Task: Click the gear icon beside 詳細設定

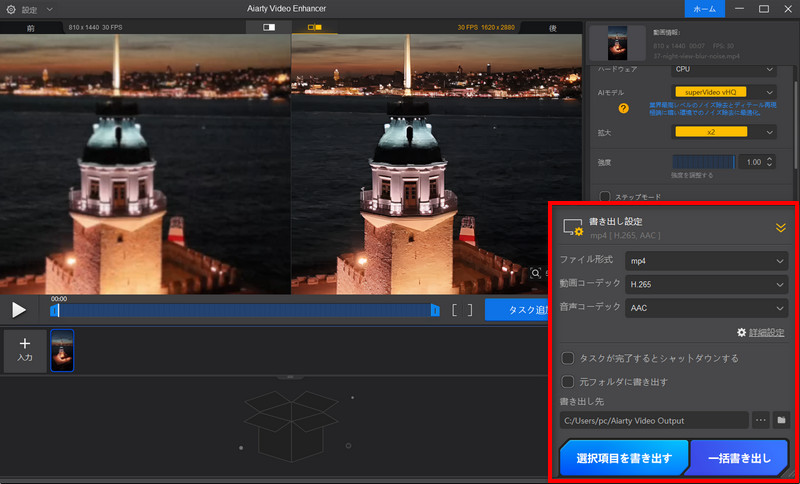Action: (742, 333)
